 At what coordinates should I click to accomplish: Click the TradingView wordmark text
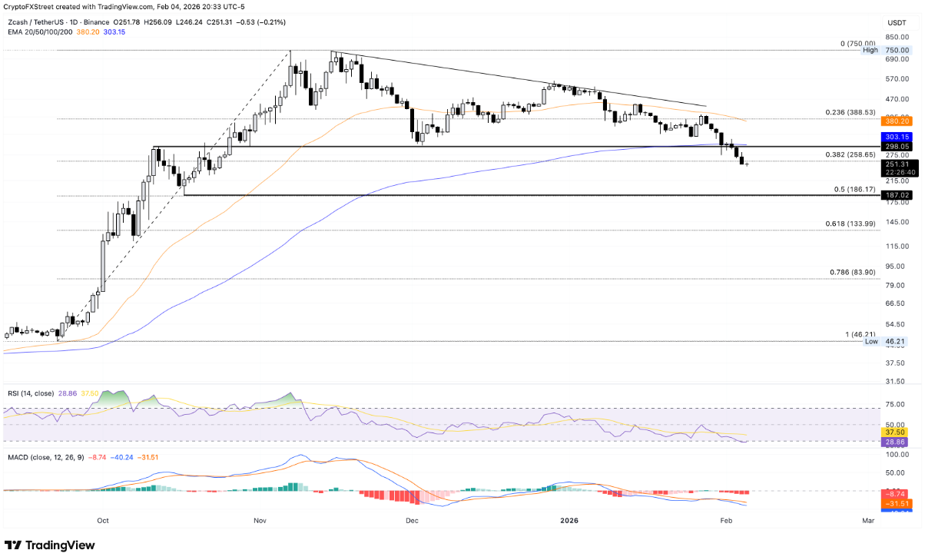pos(60,545)
